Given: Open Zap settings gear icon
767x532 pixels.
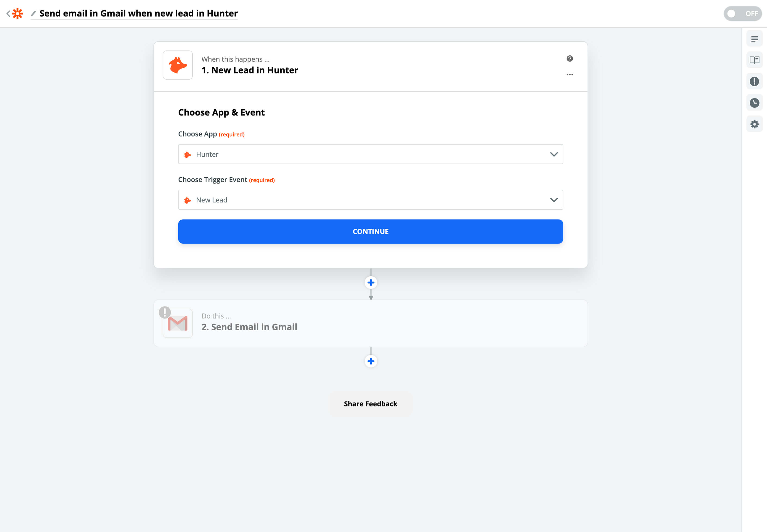Looking at the screenshot, I should click(x=754, y=124).
